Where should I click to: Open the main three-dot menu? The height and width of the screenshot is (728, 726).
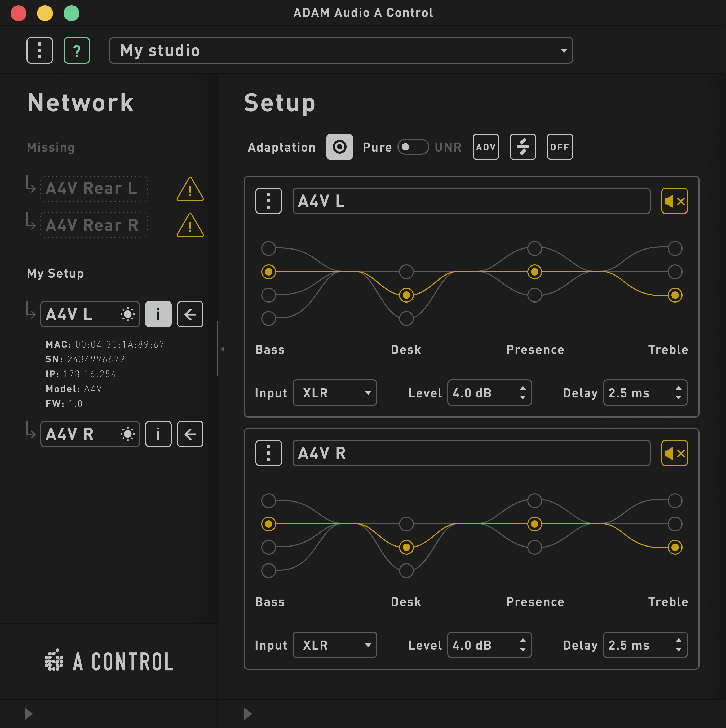click(x=39, y=50)
